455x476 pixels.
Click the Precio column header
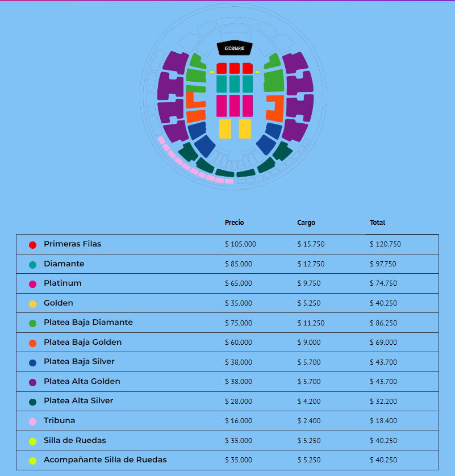234,223
